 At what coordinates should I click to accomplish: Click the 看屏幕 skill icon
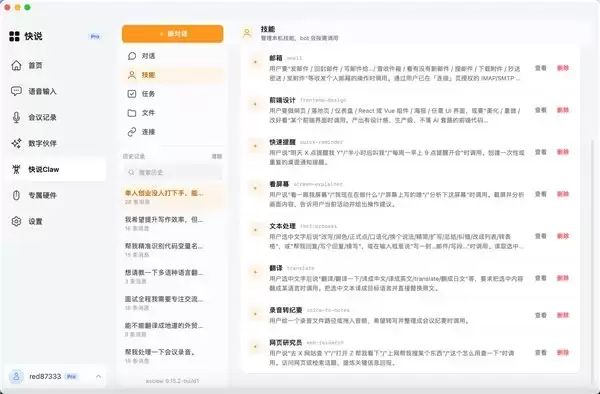(255, 188)
